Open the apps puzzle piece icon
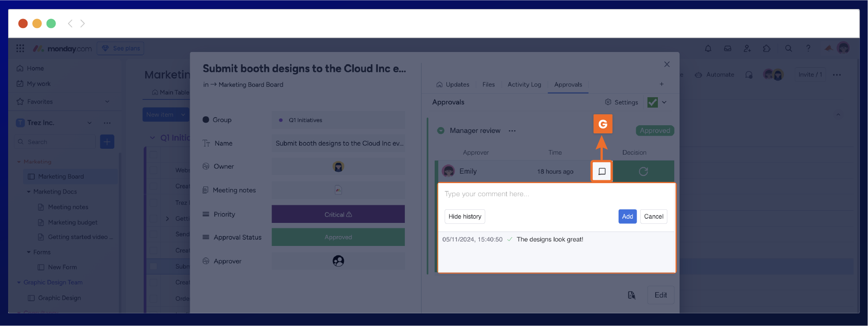 click(x=767, y=48)
